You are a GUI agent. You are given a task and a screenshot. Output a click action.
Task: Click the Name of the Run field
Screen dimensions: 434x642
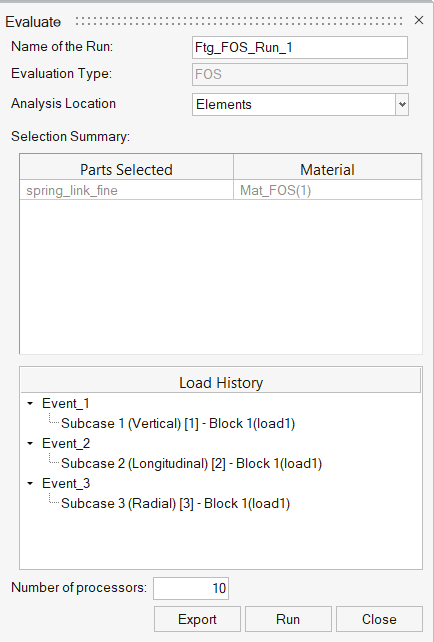300,47
